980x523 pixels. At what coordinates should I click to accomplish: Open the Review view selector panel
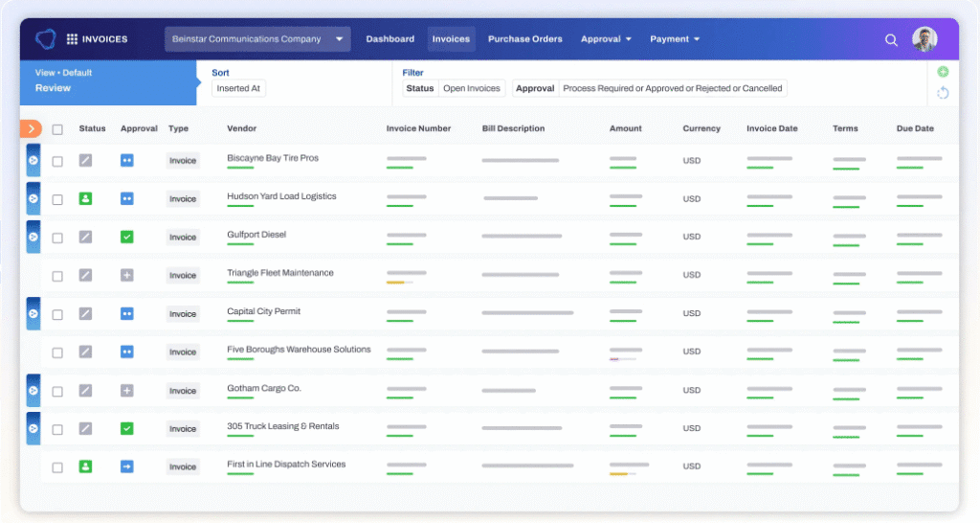(109, 82)
